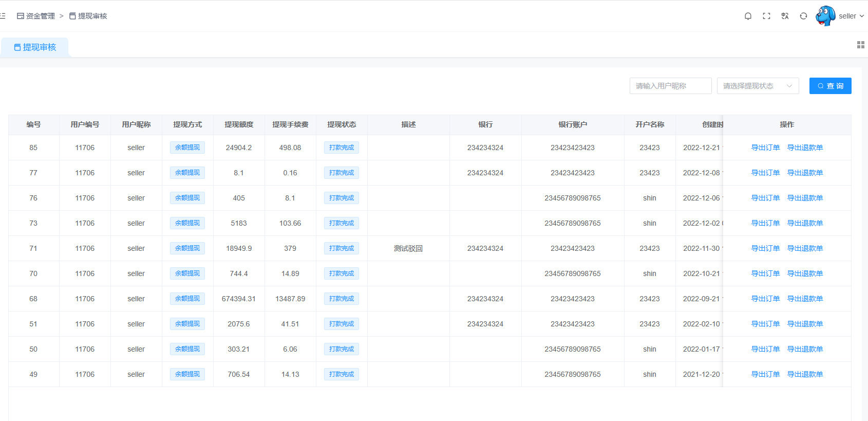Screen dimensions: 868x421
Task: Click 导出退款单 for record 49
Action: click(x=805, y=374)
